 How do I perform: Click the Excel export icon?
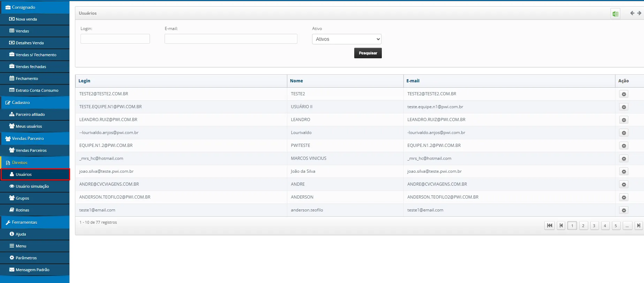point(615,14)
